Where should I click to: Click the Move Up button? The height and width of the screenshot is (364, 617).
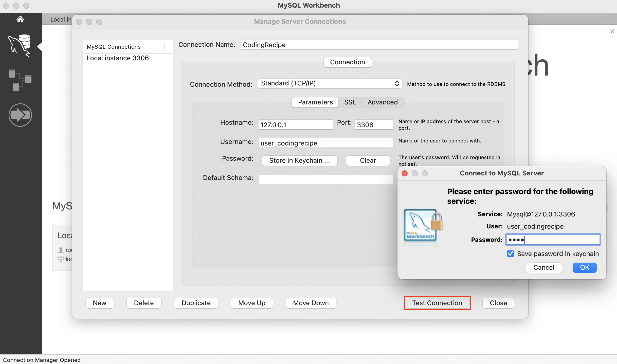pos(252,303)
